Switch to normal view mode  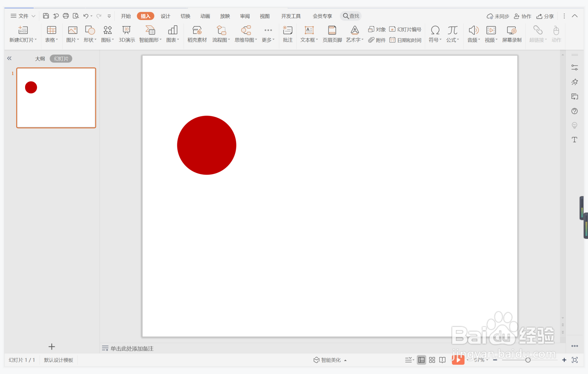421,360
